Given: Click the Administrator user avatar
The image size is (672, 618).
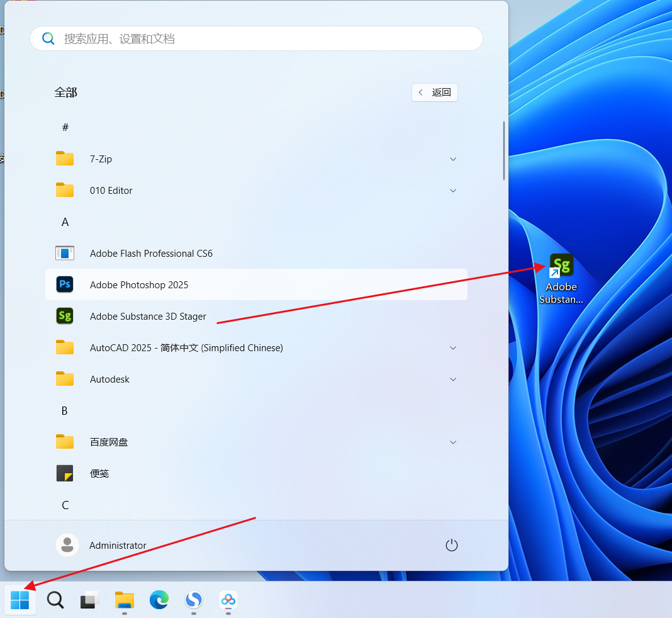Looking at the screenshot, I should pyautogui.click(x=67, y=545).
